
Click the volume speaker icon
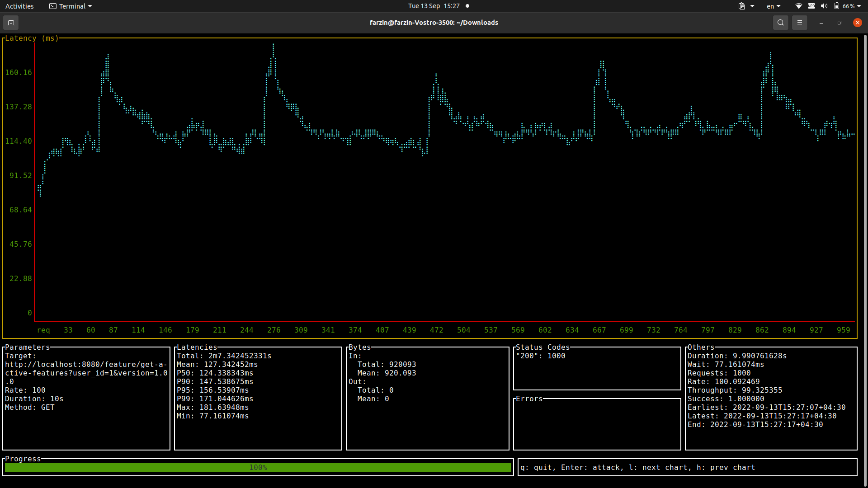824,6
